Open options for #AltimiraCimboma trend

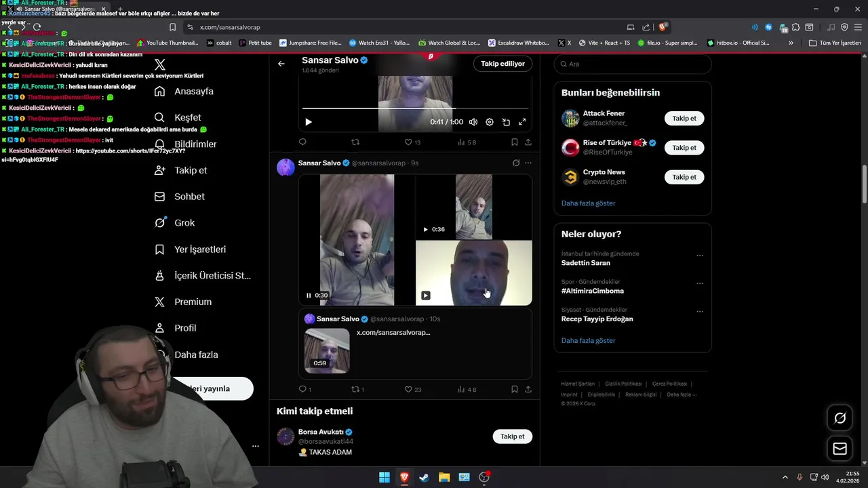(x=700, y=283)
